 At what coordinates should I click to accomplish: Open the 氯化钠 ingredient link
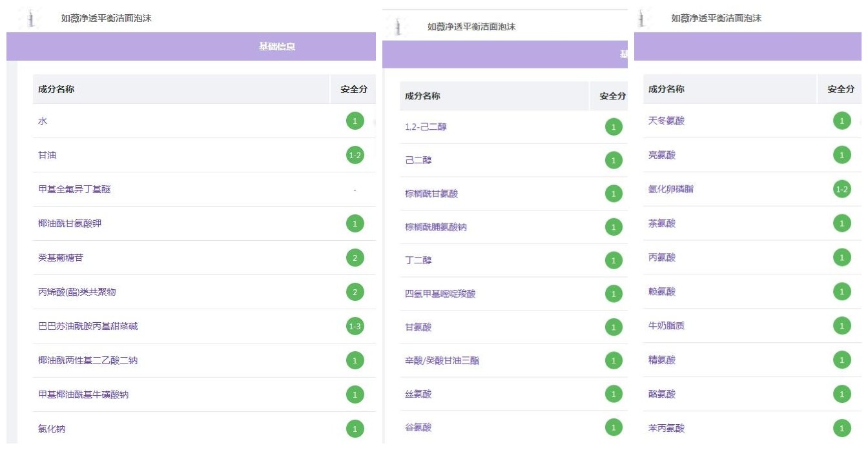click(x=52, y=429)
